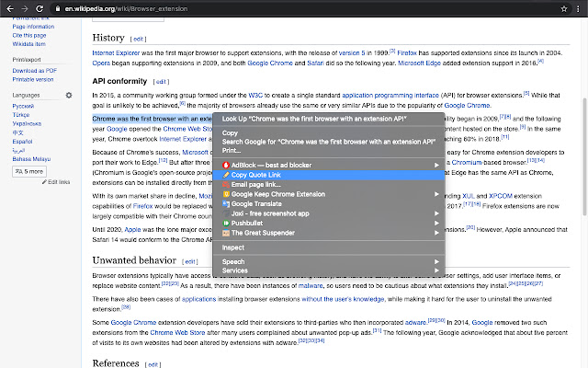Click the Google Translate icon

pyautogui.click(x=226, y=204)
